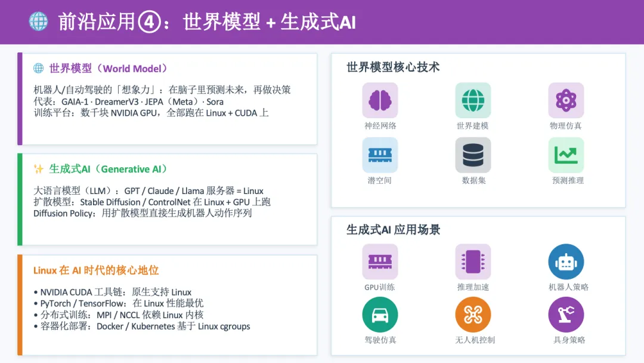Select the 具身策略 robot arm icon
This screenshot has width=644, height=363.
pos(566,315)
